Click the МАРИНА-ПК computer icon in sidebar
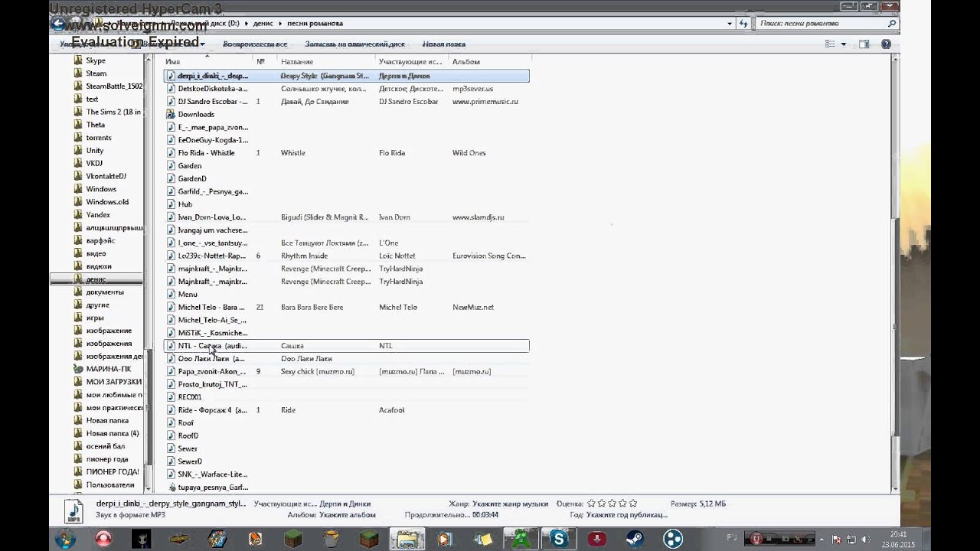Screen dimensions: 980x551 (x=78, y=369)
